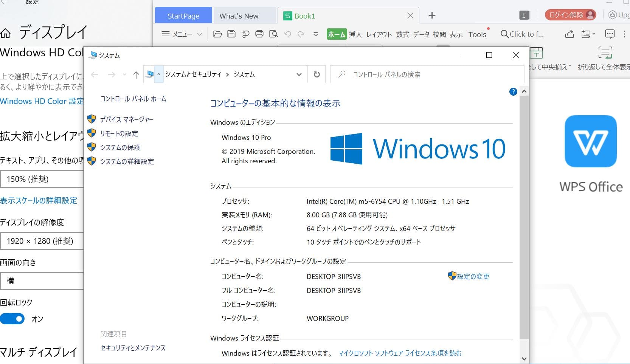Click the Settings home icon

coord(5,33)
